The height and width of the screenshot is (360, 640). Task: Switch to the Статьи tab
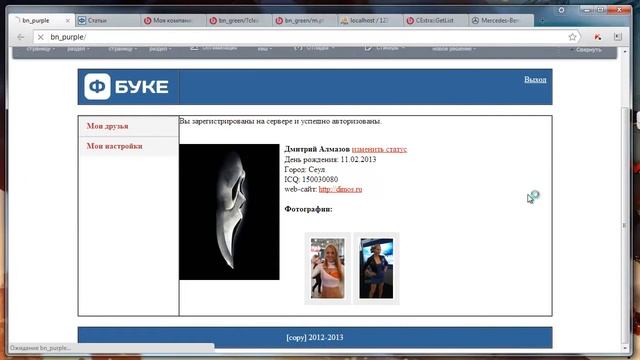[107, 20]
